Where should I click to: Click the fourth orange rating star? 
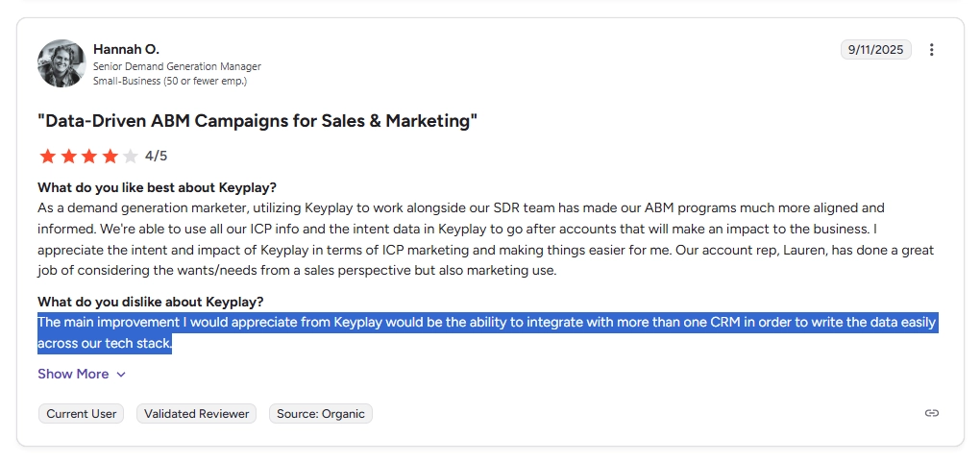tap(110, 156)
